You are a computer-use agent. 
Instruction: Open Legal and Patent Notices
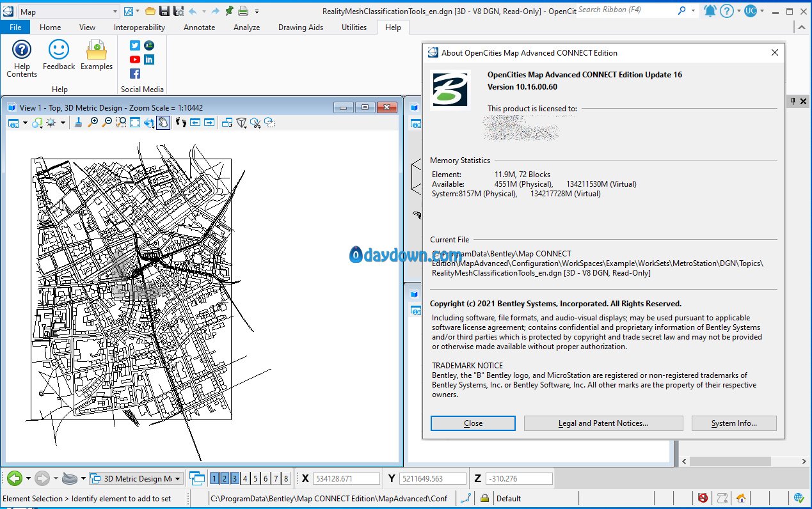tap(603, 423)
